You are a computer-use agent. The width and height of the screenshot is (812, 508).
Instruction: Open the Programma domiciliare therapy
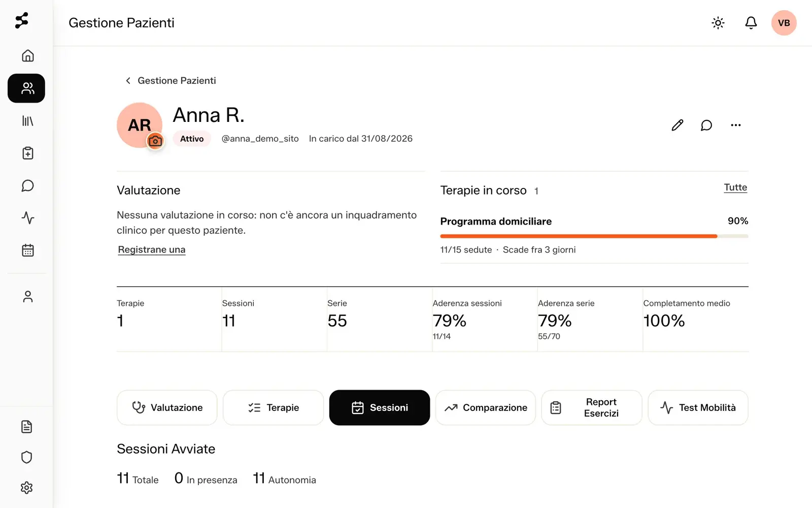[496, 221]
